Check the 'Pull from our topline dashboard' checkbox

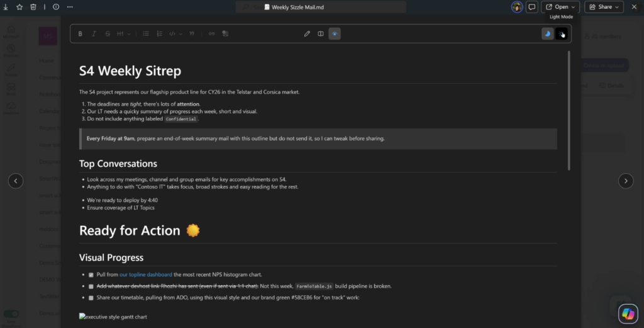tap(91, 275)
